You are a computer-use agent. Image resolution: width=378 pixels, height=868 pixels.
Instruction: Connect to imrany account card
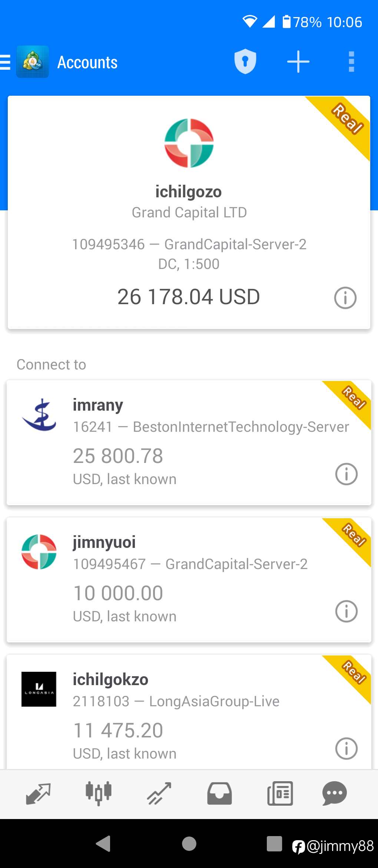189,443
